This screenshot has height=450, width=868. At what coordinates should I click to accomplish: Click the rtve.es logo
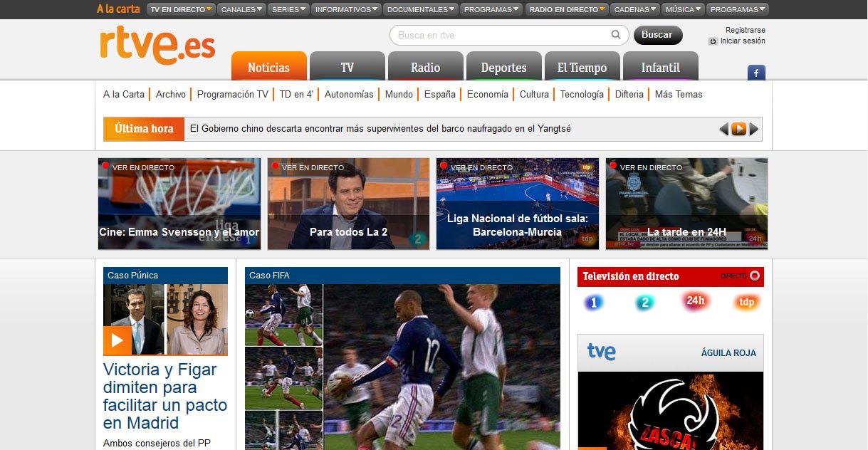coord(157,46)
